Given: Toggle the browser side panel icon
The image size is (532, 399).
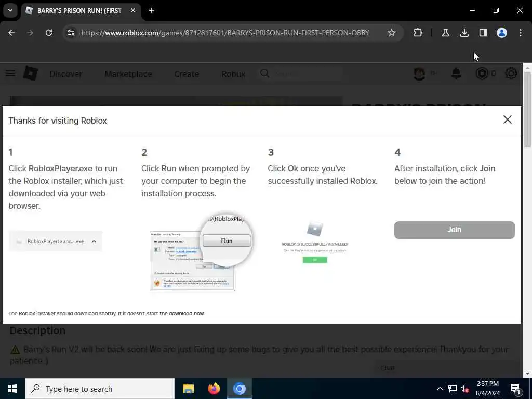Looking at the screenshot, I should (x=483, y=33).
